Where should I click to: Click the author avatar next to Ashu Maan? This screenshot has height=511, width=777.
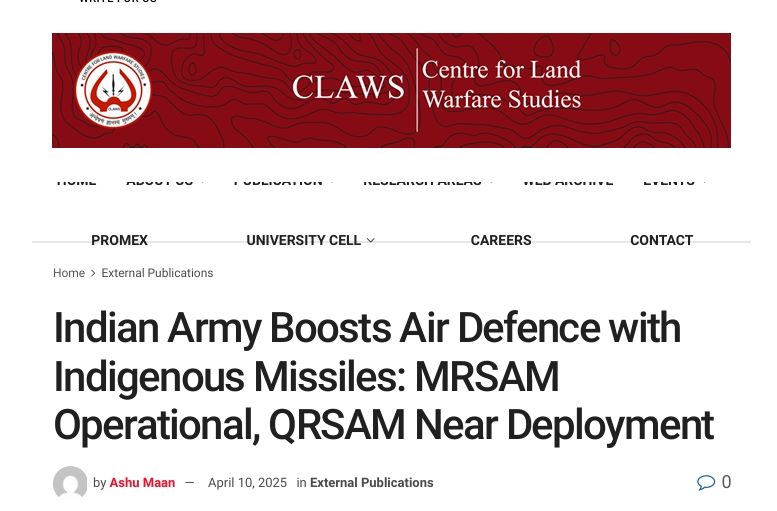pyautogui.click(x=70, y=482)
